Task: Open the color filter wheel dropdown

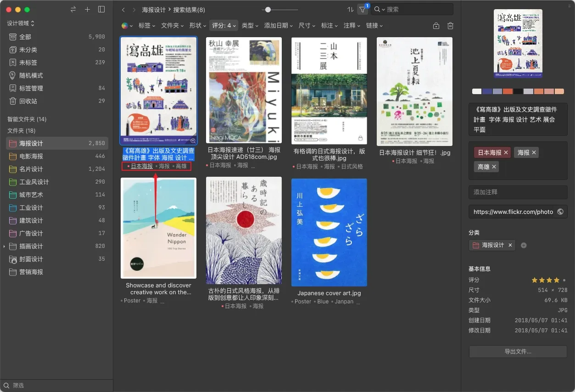Action: (x=127, y=26)
